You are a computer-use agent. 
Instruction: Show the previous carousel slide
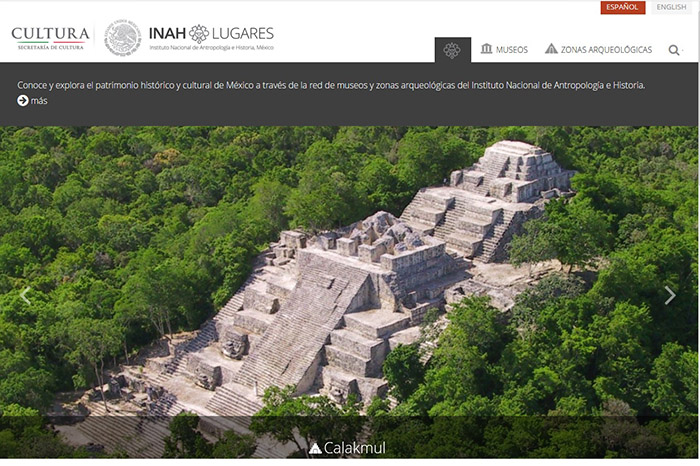[x=25, y=295]
